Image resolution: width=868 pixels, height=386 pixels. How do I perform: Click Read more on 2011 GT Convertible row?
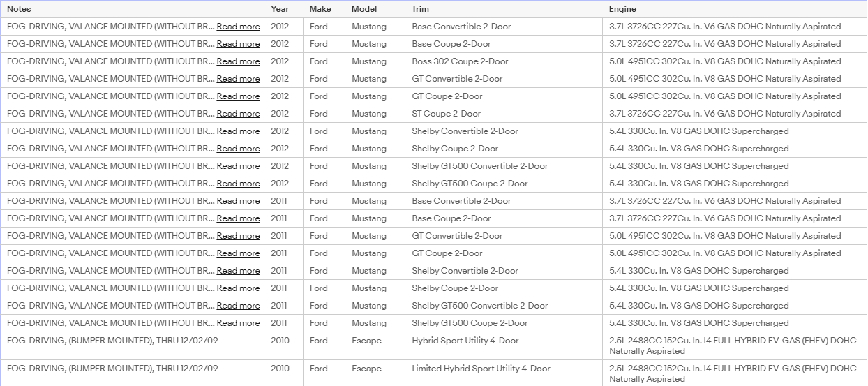pos(238,236)
